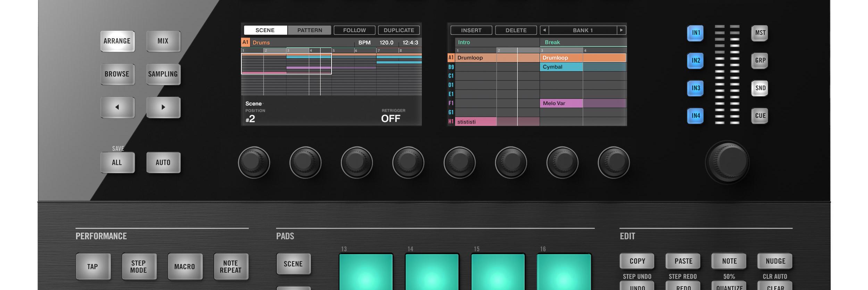
Task: Toggle RETRIGGER OFF value
Action: 391,119
